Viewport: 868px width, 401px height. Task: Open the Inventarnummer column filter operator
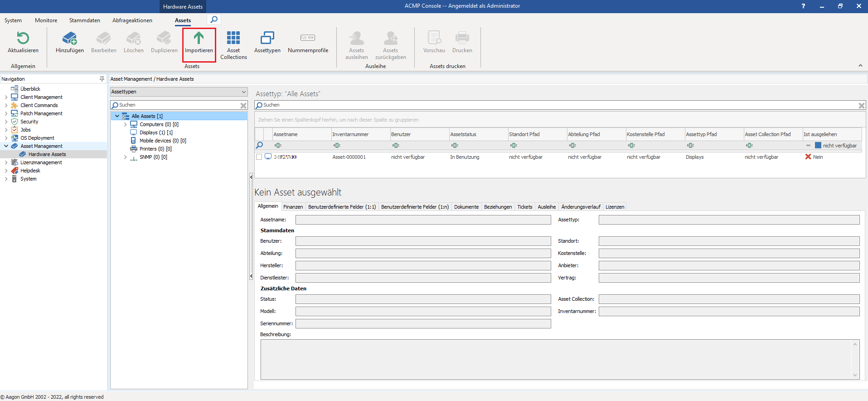tap(337, 146)
